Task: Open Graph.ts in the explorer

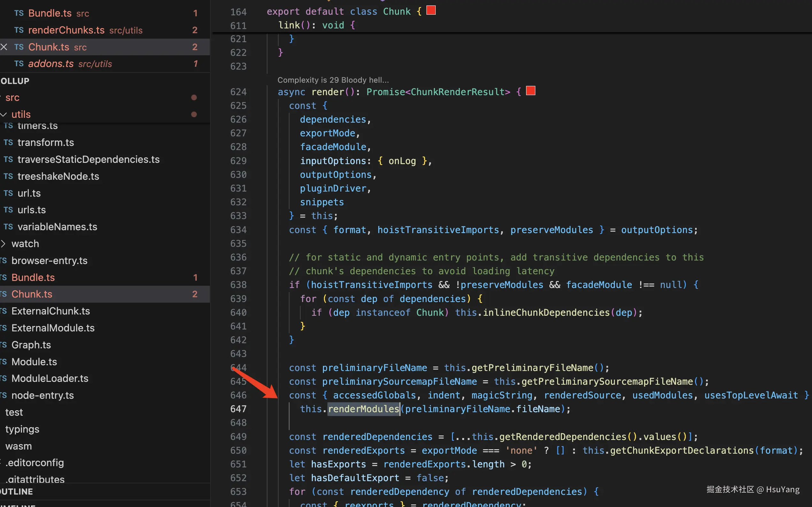Action: pyautogui.click(x=31, y=345)
